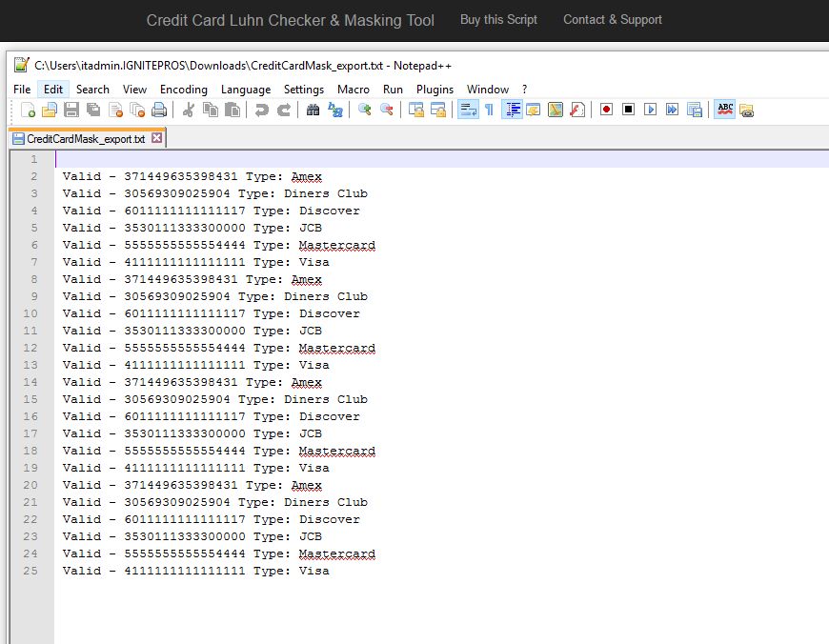829x644 pixels.
Task: Click the Paste clipboard icon
Action: tap(233, 110)
